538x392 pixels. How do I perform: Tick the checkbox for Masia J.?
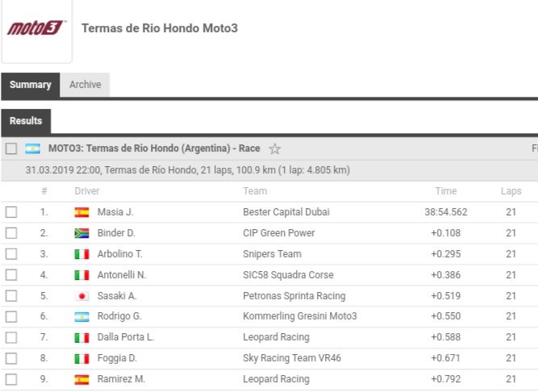click(11, 212)
